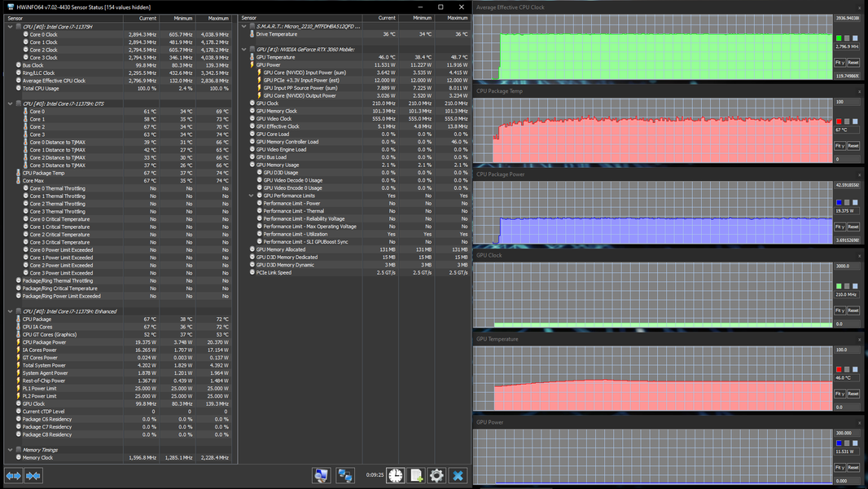Collapse the CPU [#0] Intel Core i7-11375H group

point(10,27)
